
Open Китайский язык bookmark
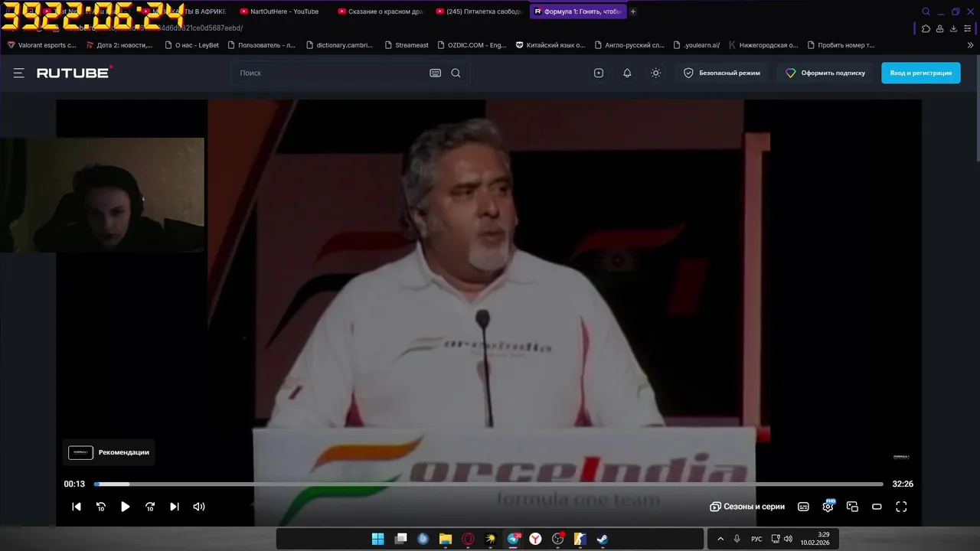[550, 45]
